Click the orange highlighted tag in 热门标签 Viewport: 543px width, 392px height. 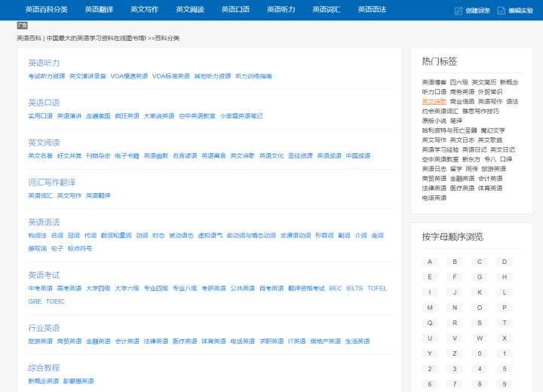434,102
